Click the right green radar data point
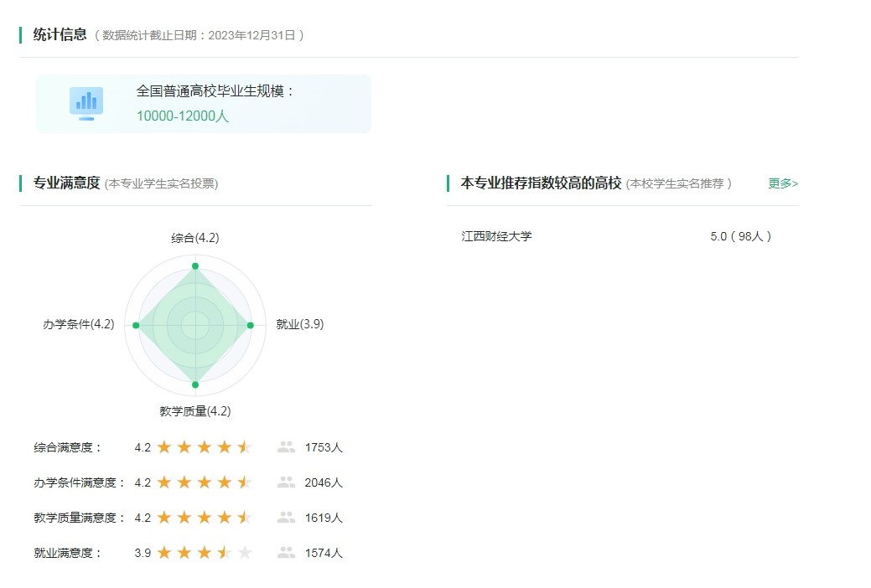 pyautogui.click(x=250, y=325)
